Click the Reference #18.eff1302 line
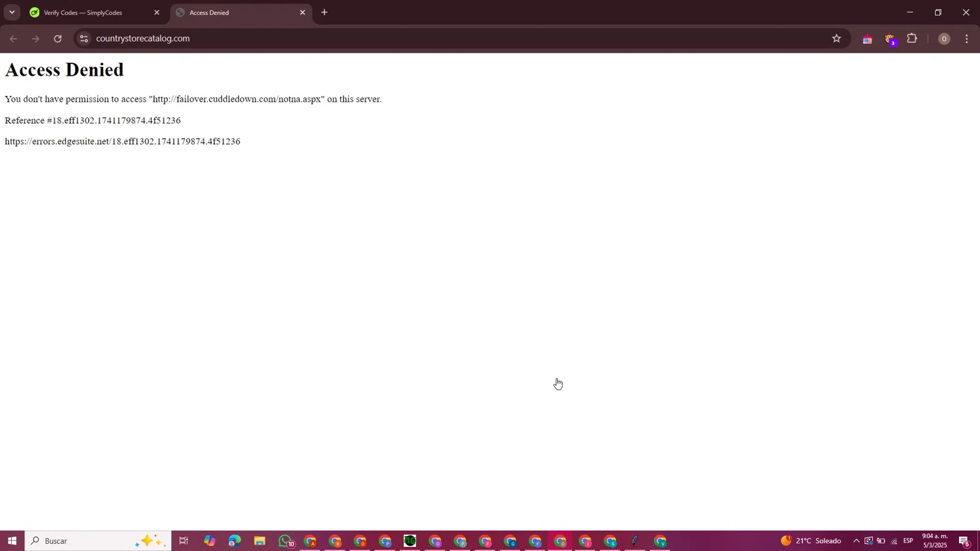The width and height of the screenshot is (980, 551). point(93,120)
